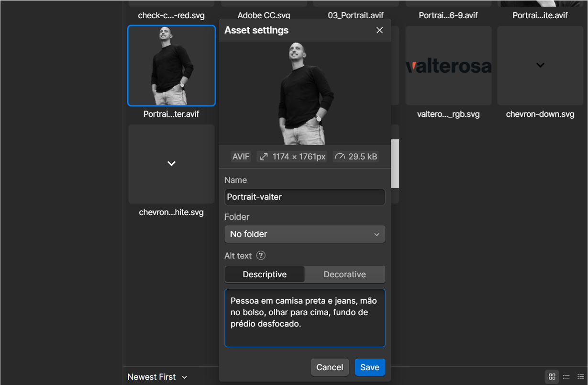This screenshot has width=588, height=385.
Task: Click the 29.5 kB file size text
Action: click(363, 157)
